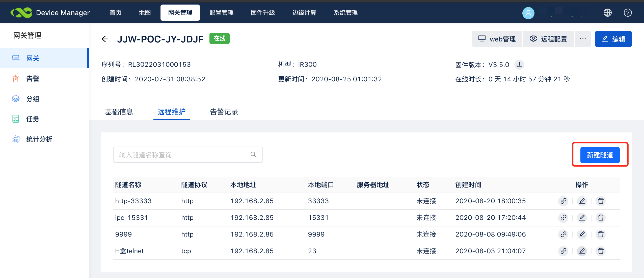Screen dimensions: 644x278
Task: Open the help question mark icon
Action: click(628, 13)
